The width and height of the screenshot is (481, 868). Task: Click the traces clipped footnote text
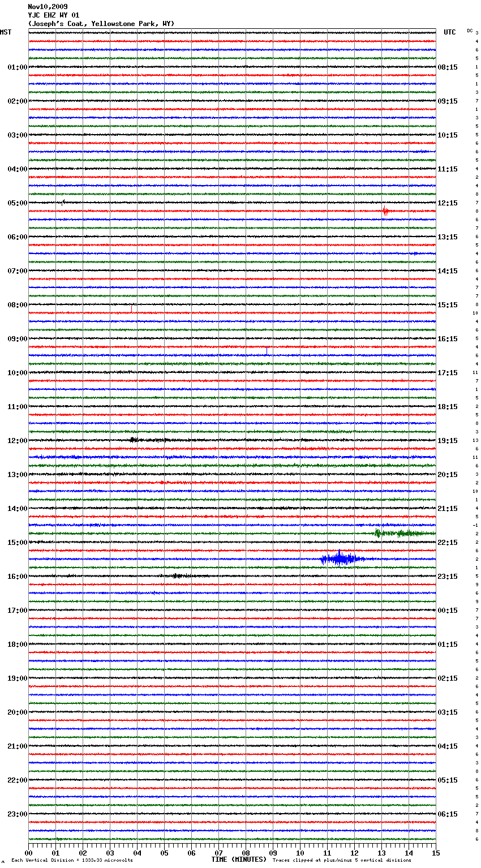(x=342, y=860)
